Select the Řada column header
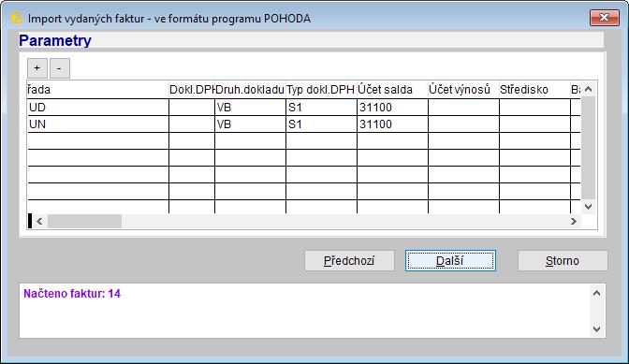 tap(98, 90)
